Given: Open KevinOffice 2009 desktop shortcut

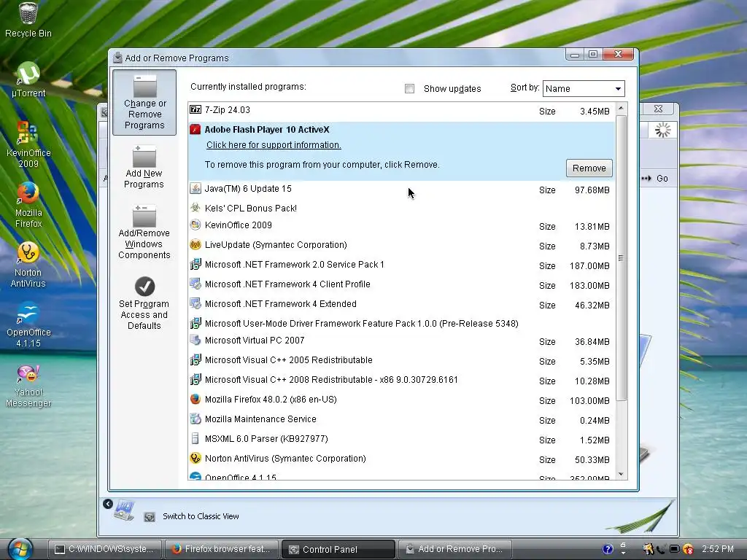Looking at the screenshot, I should 28,145.
